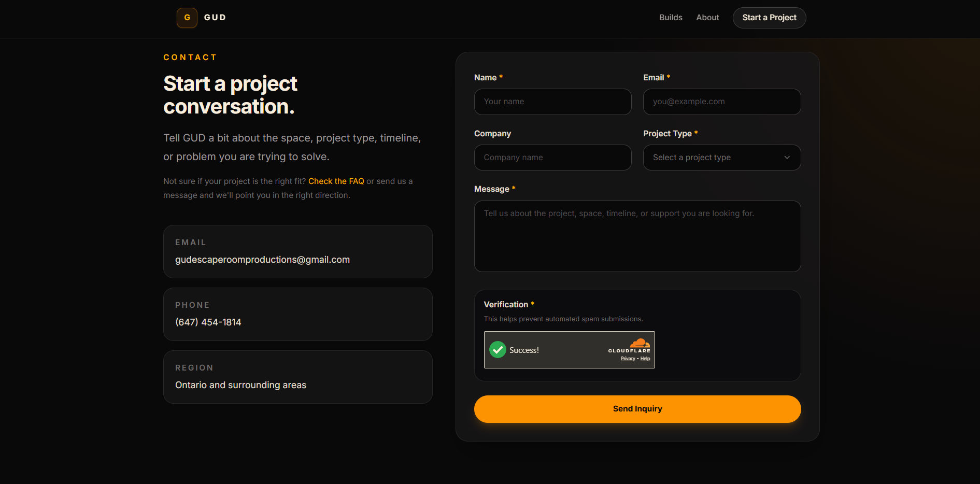Follow the Check the FAQ link
The height and width of the screenshot is (484, 980).
[x=336, y=181]
